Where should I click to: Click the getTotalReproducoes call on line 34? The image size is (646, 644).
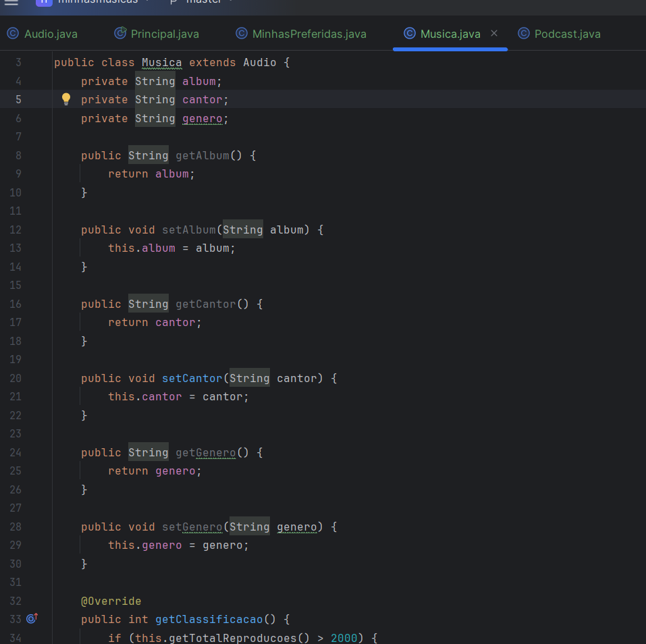(232, 638)
